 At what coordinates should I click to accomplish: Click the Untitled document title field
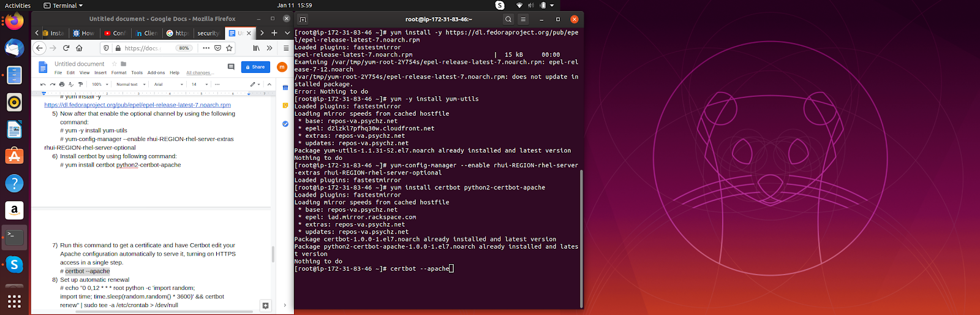(80, 64)
